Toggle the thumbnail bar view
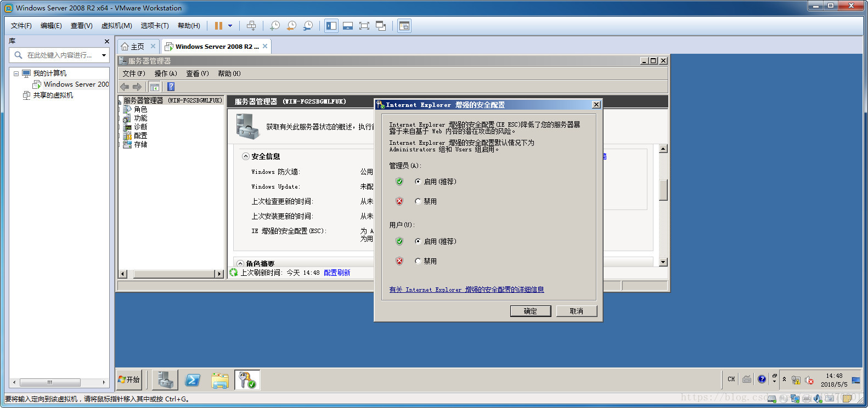868x408 pixels. [348, 26]
